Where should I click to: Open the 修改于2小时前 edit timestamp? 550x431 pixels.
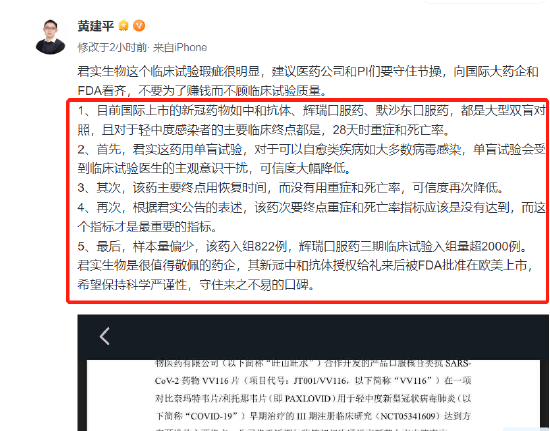point(112,47)
